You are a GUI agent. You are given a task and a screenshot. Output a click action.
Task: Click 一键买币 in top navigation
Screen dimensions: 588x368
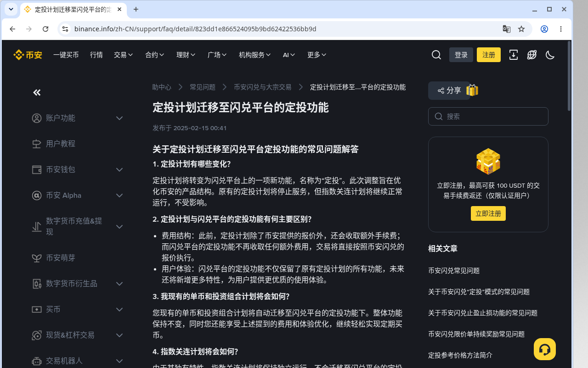pos(66,55)
